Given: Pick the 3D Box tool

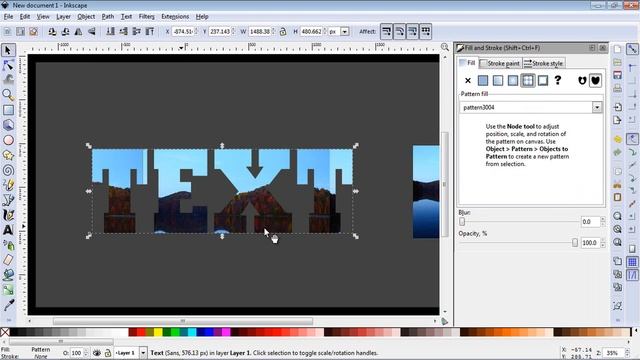Looking at the screenshot, I should 8,125.
